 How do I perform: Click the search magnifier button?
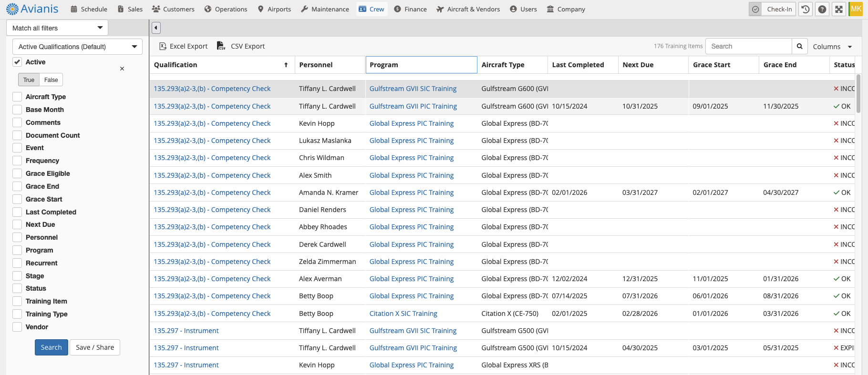point(800,46)
